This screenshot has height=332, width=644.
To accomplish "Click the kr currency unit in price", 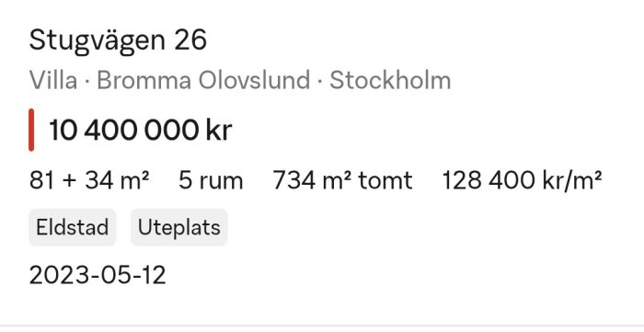I will click(x=219, y=130).
